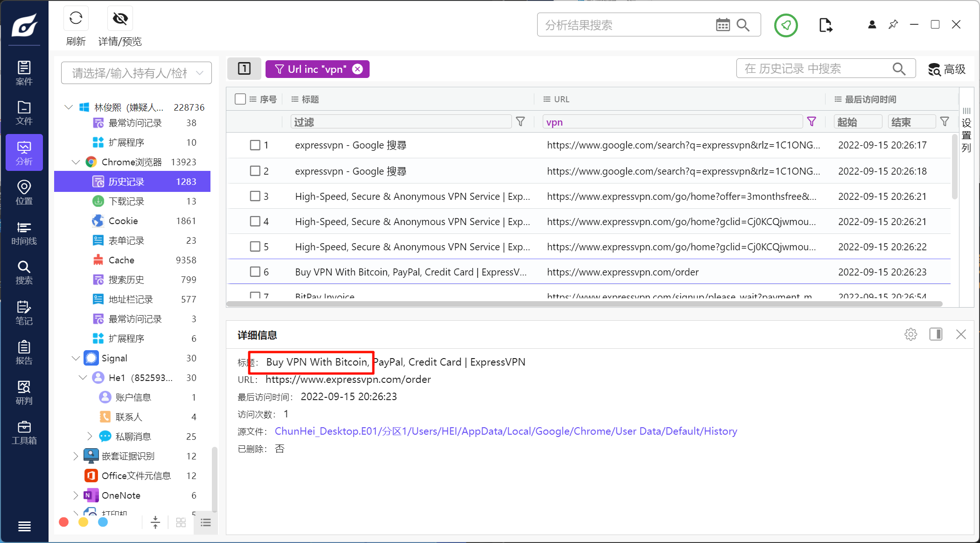Check the box for row 3
980x543 pixels.
tap(255, 196)
